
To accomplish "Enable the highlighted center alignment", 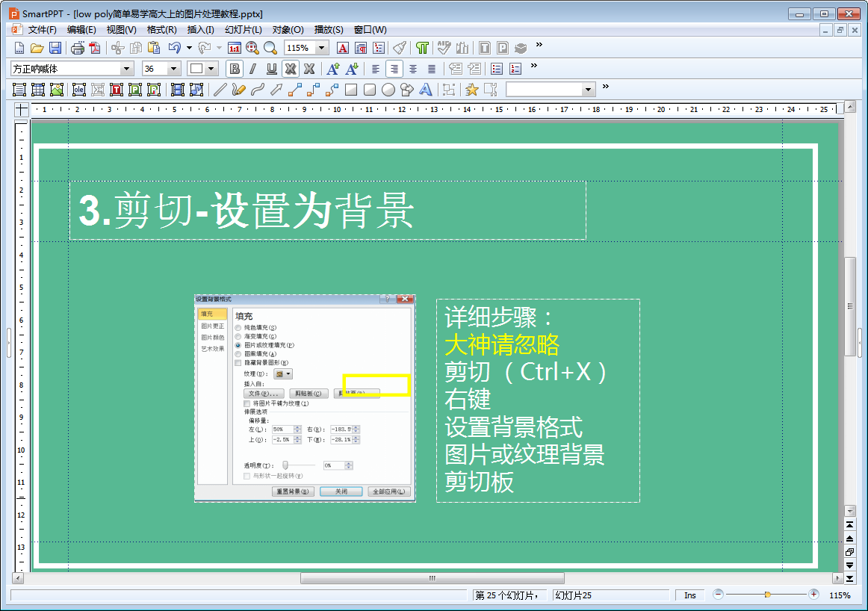I will pos(394,69).
